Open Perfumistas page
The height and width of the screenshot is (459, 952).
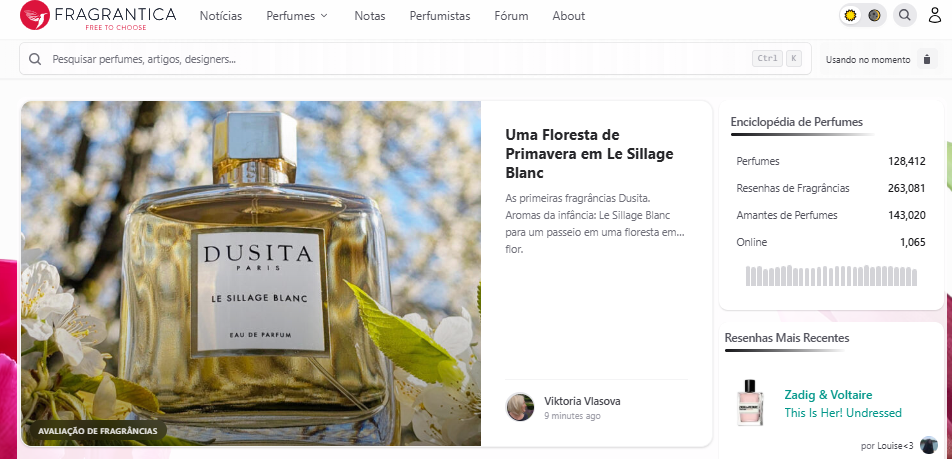(x=440, y=16)
